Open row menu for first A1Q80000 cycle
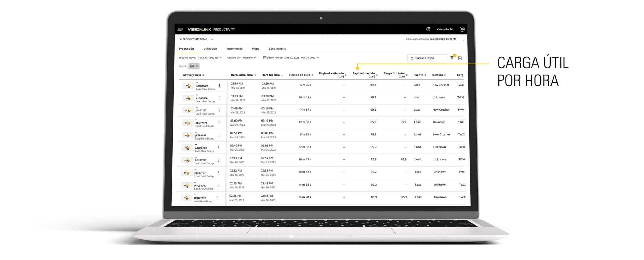 coord(219,86)
